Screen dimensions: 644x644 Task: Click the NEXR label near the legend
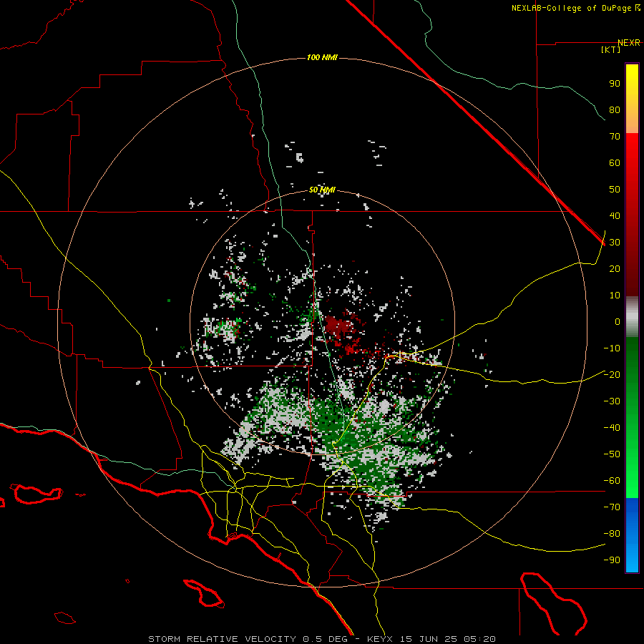click(628, 43)
